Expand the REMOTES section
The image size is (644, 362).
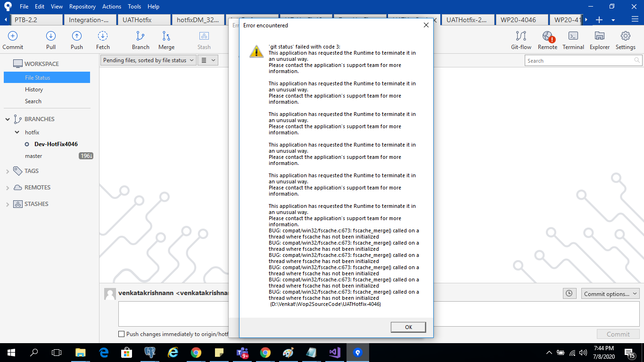pyautogui.click(x=8, y=188)
